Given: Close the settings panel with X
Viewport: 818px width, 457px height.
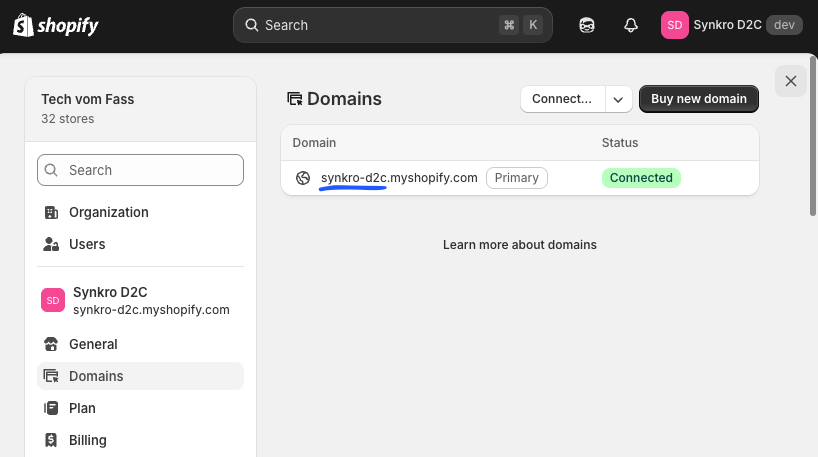Looking at the screenshot, I should (791, 81).
